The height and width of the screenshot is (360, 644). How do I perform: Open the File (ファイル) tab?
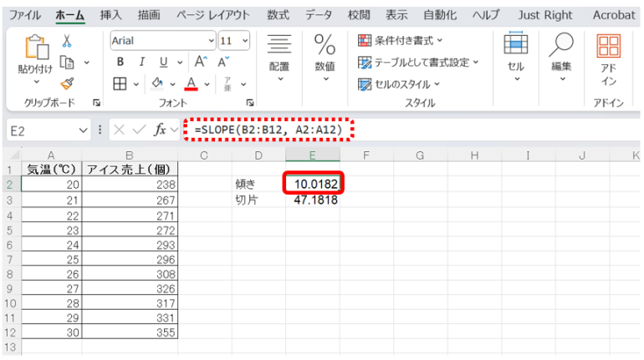tap(25, 15)
